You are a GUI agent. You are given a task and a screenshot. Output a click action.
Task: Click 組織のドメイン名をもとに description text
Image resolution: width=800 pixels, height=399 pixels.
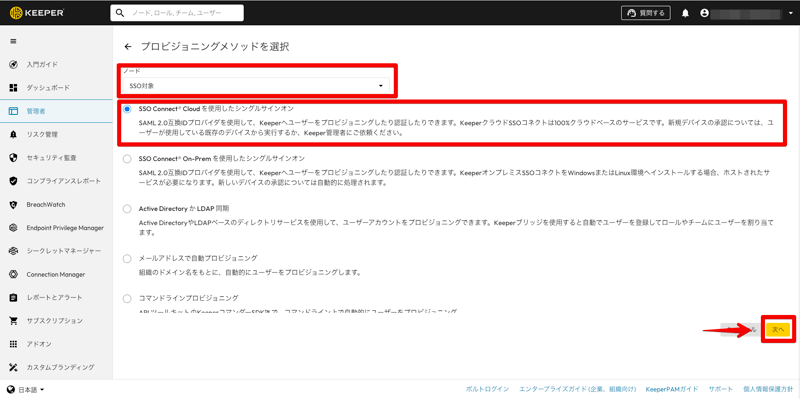coord(250,272)
